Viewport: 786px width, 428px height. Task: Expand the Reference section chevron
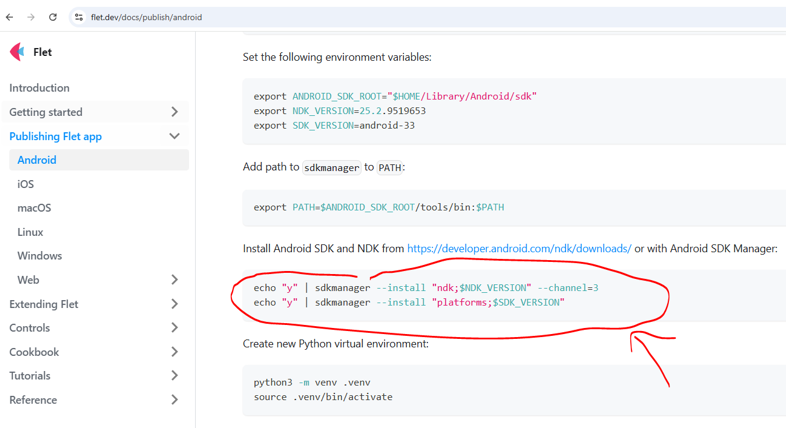point(174,400)
